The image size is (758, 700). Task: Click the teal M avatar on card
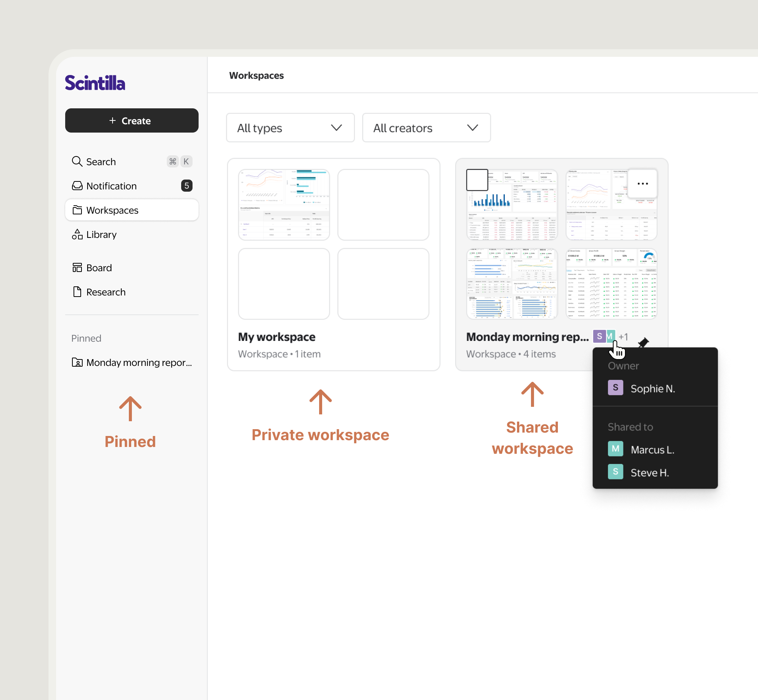tap(611, 336)
